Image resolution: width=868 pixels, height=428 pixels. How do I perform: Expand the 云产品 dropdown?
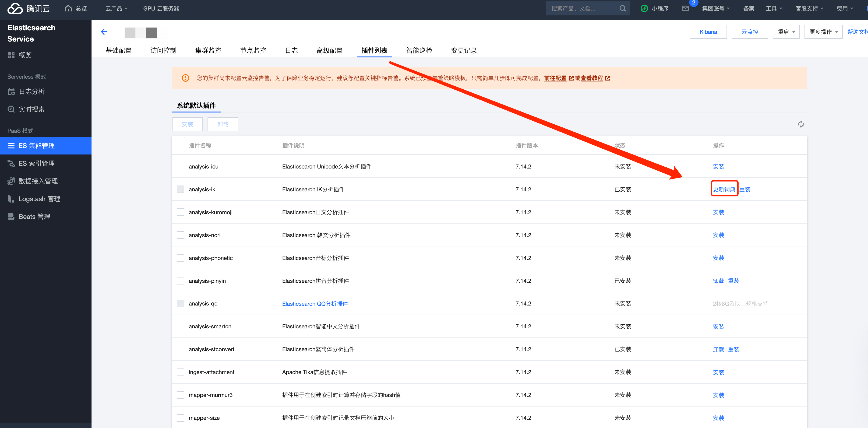pos(116,8)
